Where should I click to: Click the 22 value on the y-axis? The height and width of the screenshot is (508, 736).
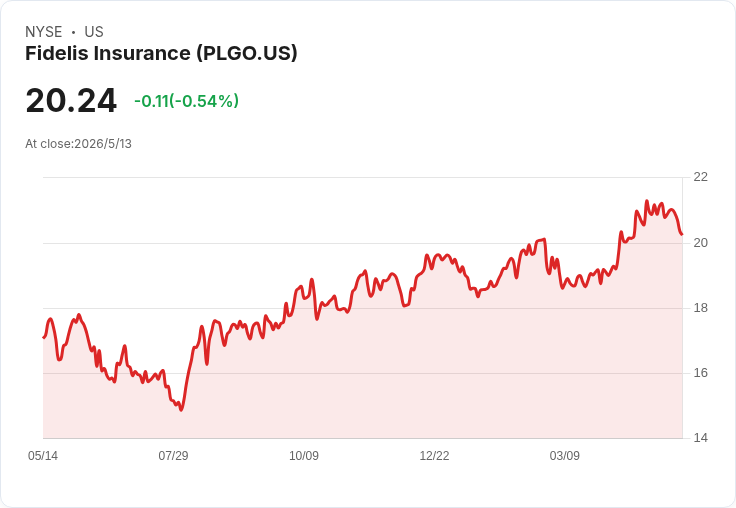click(x=701, y=177)
